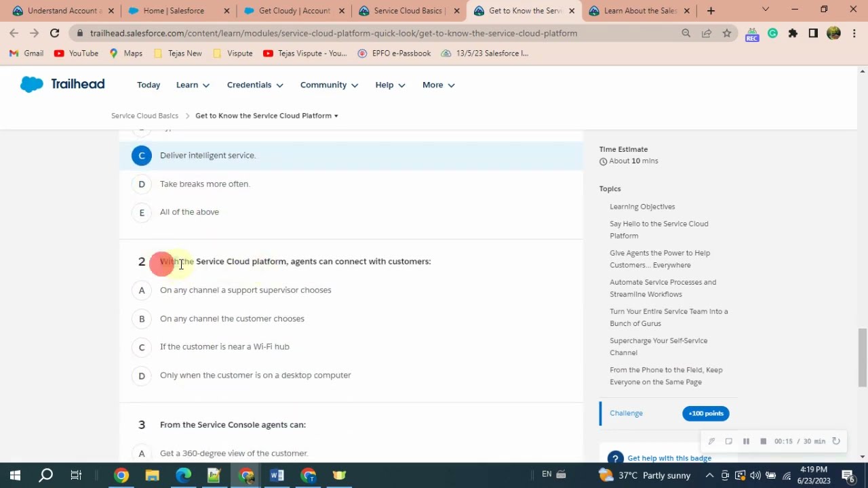Choose A: channel a support supervisor chooses
The width and height of the screenshot is (868, 488).
click(351, 290)
